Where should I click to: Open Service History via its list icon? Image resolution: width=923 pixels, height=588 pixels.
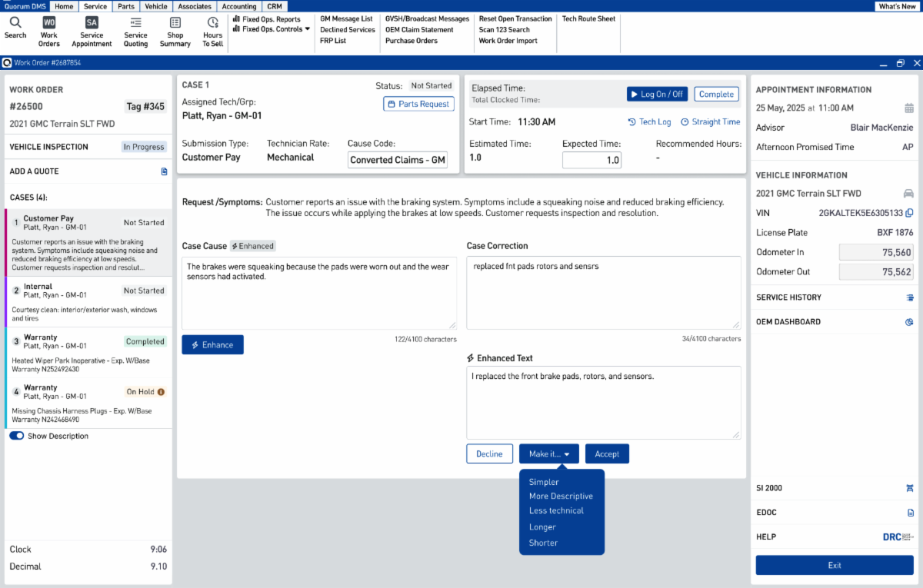pyautogui.click(x=910, y=297)
